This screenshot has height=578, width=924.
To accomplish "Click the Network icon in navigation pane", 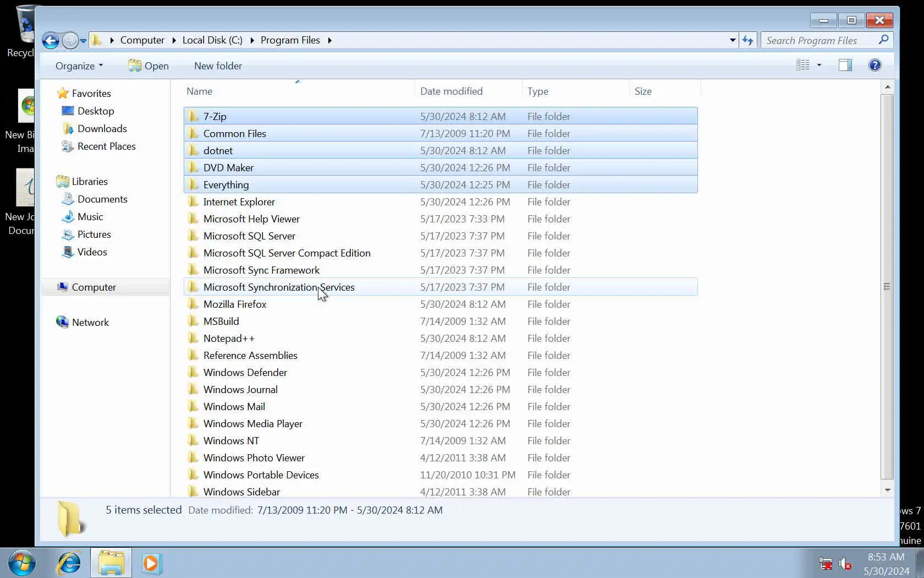I will (63, 322).
